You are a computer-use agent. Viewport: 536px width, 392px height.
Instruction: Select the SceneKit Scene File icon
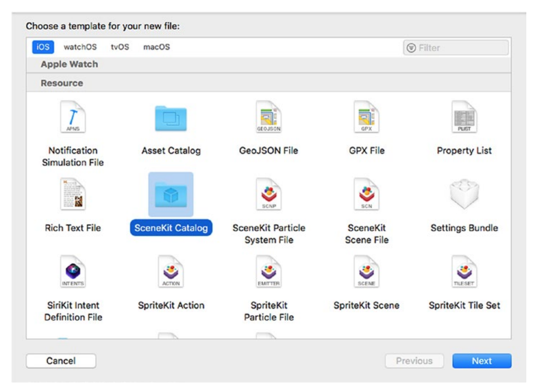(366, 194)
